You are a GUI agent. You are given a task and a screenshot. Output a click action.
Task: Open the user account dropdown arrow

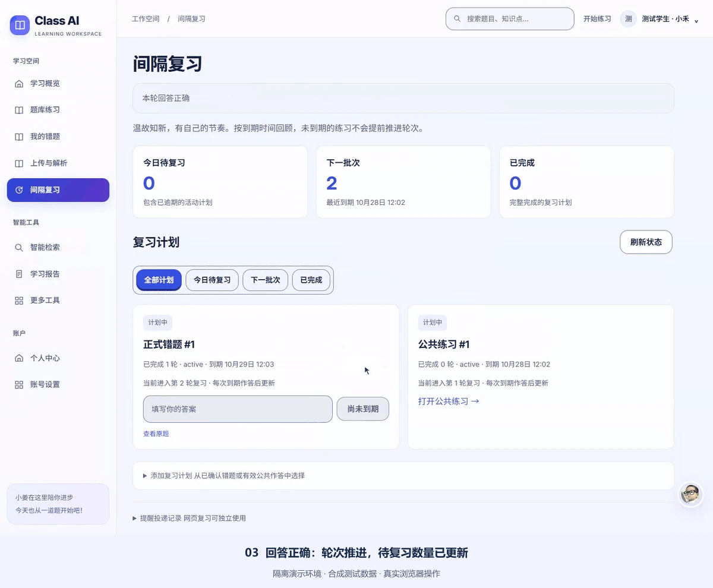coord(696,21)
